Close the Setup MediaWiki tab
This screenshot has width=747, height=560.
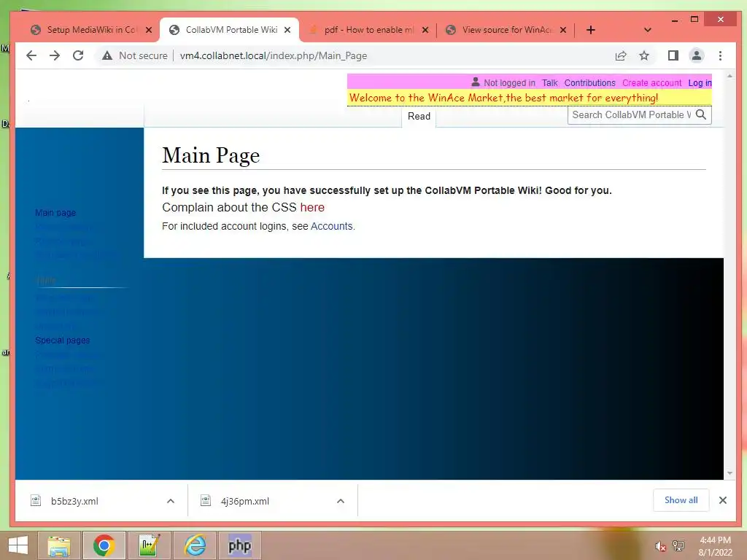click(x=149, y=30)
